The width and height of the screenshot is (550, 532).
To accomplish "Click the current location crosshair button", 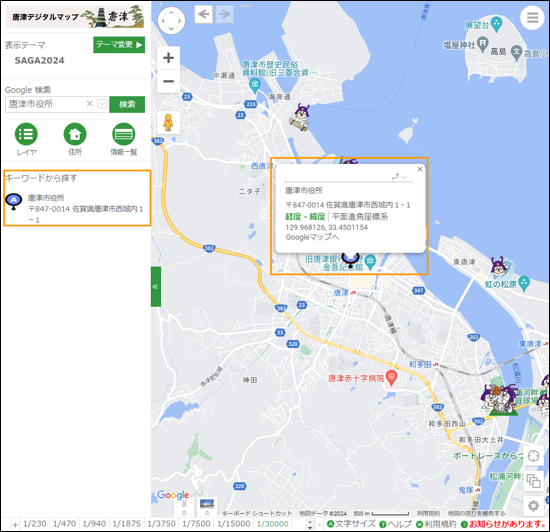I will pyautogui.click(x=533, y=456).
